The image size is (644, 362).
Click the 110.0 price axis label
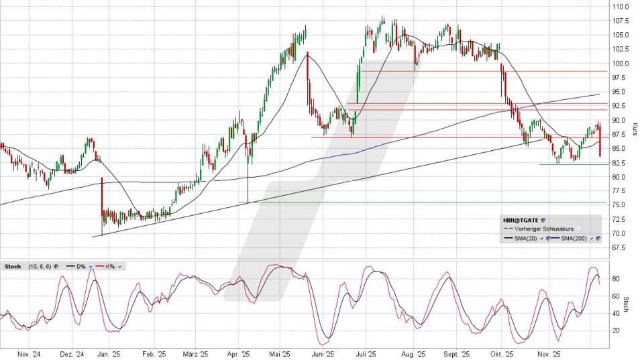[620, 6]
